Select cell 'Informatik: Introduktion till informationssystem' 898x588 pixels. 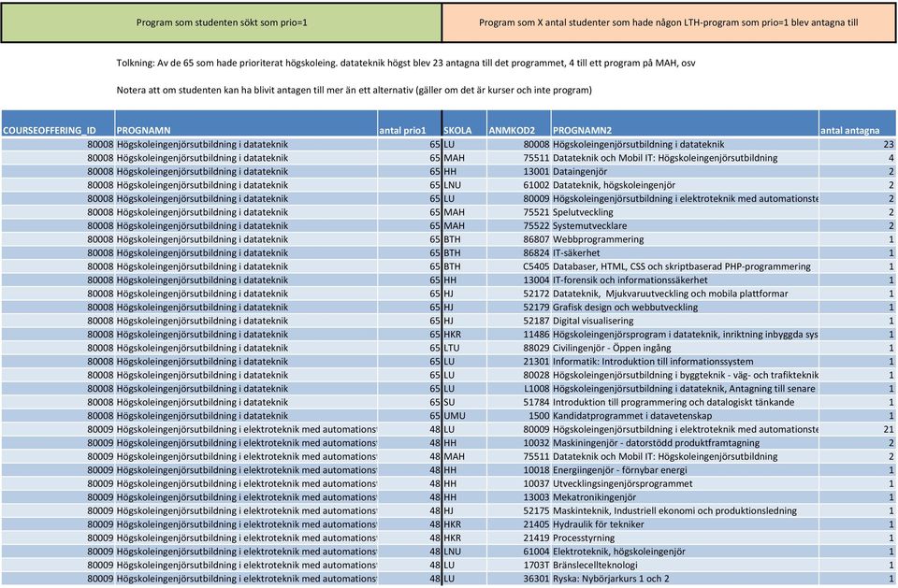click(x=685, y=361)
